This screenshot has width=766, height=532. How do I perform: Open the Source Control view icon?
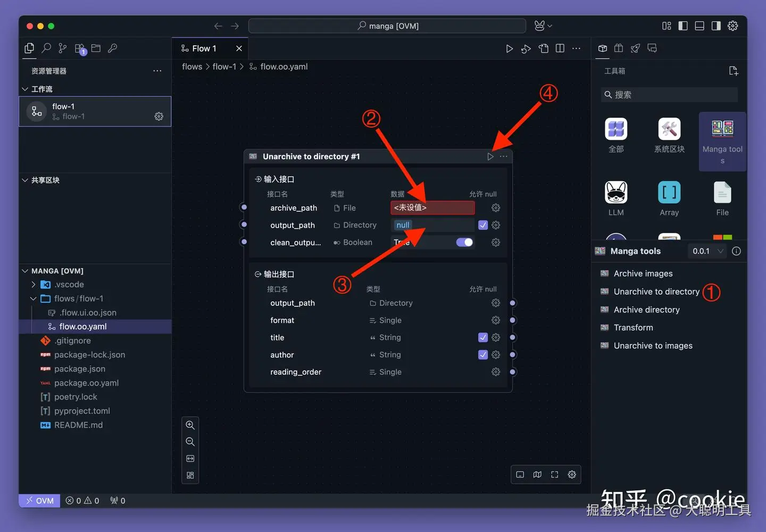point(63,48)
